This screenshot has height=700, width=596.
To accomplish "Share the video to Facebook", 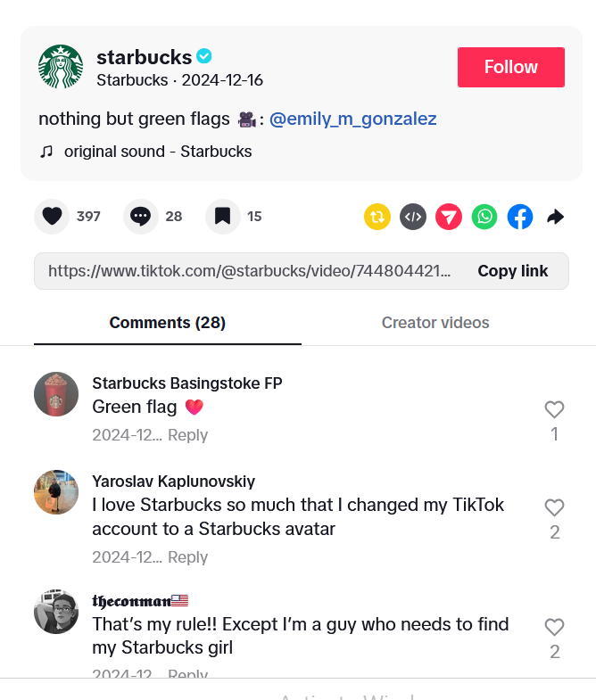I will click(520, 217).
